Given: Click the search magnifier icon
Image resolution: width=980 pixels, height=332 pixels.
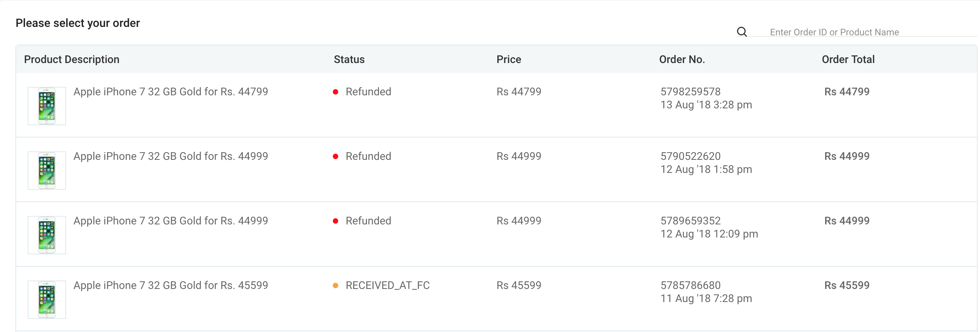Looking at the screenshot, I should [x=742, y=32].
